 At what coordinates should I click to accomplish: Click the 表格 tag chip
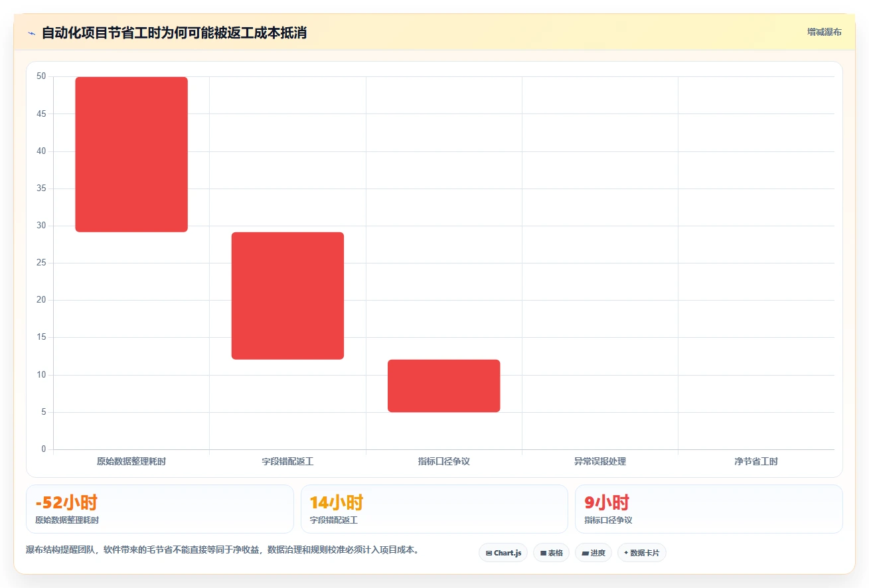tap(552, 553)
